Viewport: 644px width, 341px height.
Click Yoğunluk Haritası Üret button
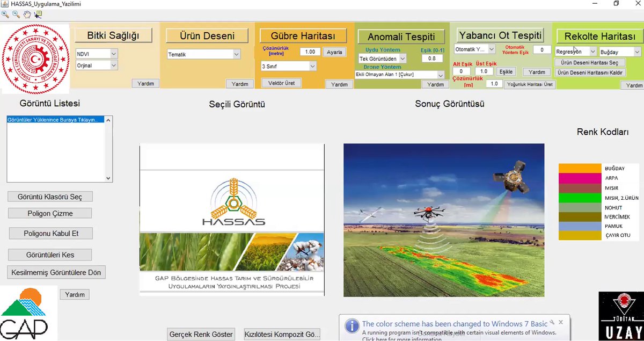pos(529,84)
